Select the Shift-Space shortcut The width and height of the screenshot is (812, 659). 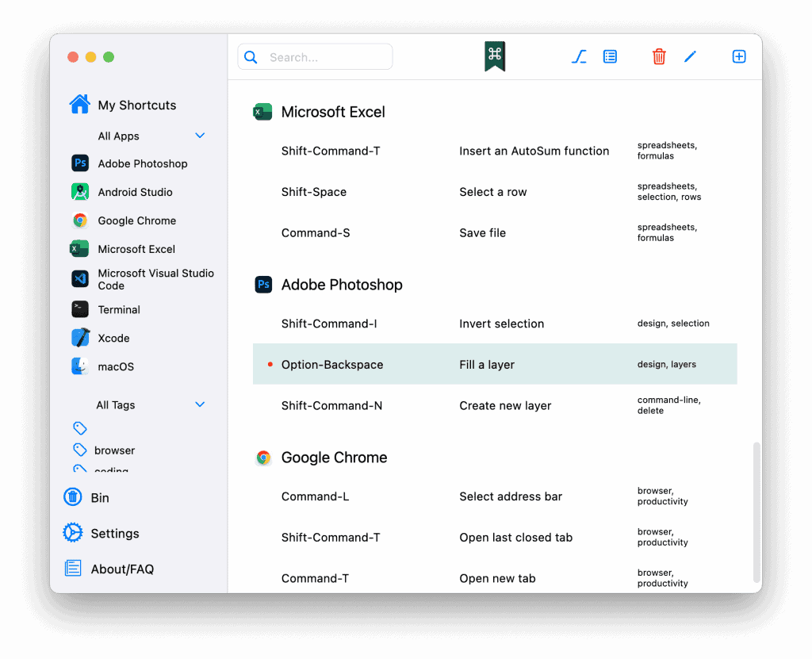(x=314, y=192)
